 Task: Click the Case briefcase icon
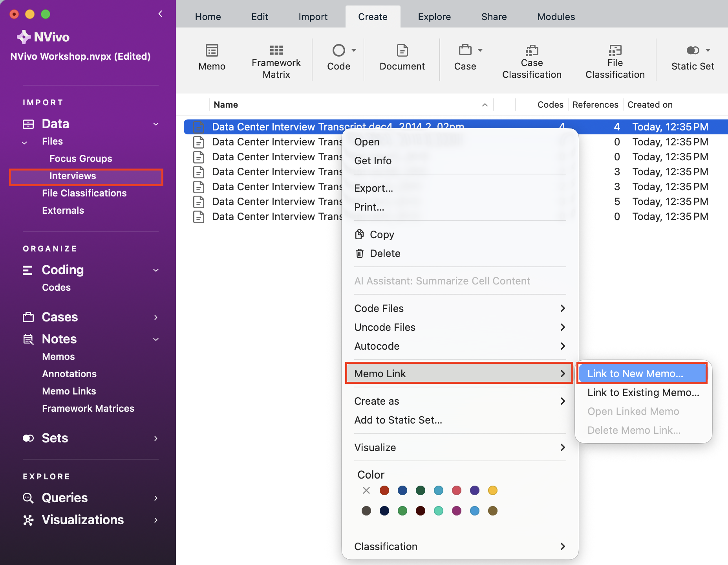(x=465, y=50)
